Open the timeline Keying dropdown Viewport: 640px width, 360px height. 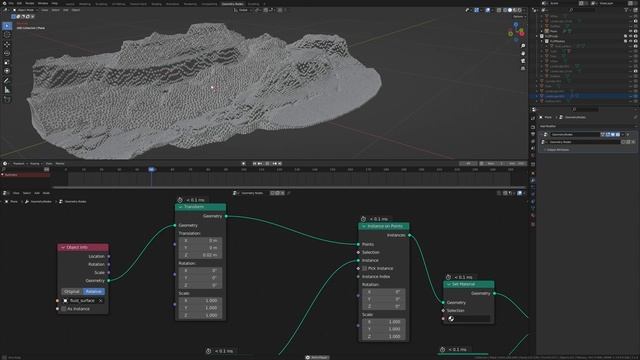coord(35,164)
